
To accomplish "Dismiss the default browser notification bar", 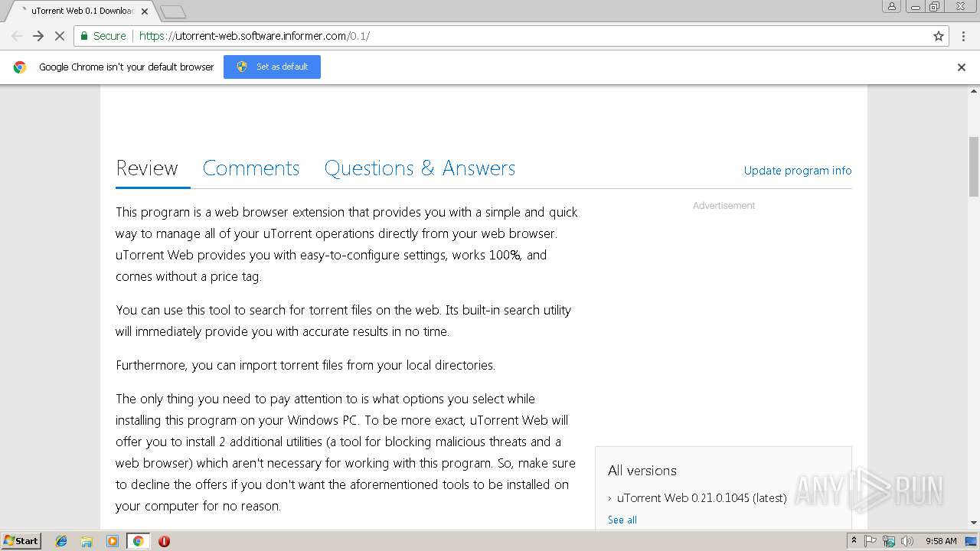I will point(962,67).
